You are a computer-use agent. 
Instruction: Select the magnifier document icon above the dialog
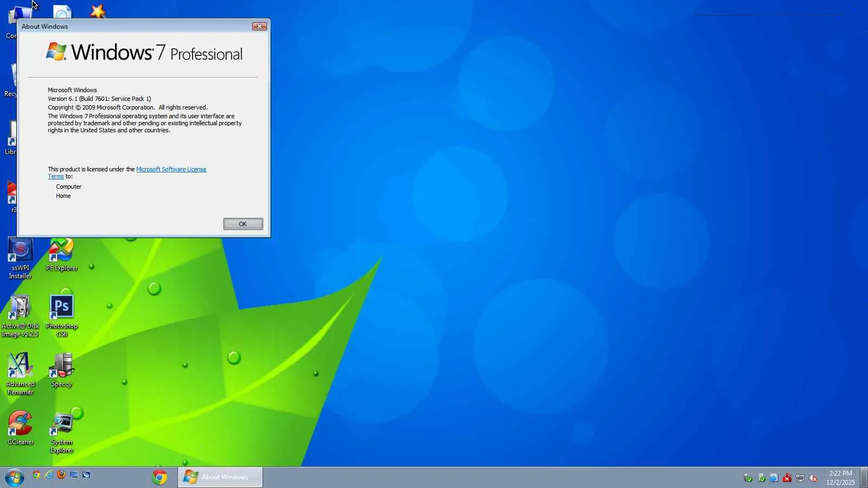tap(62, 12)
